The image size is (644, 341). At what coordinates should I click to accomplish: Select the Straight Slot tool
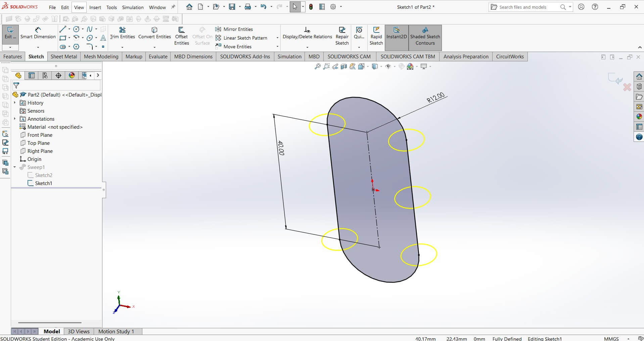click(x=62, y=47)
